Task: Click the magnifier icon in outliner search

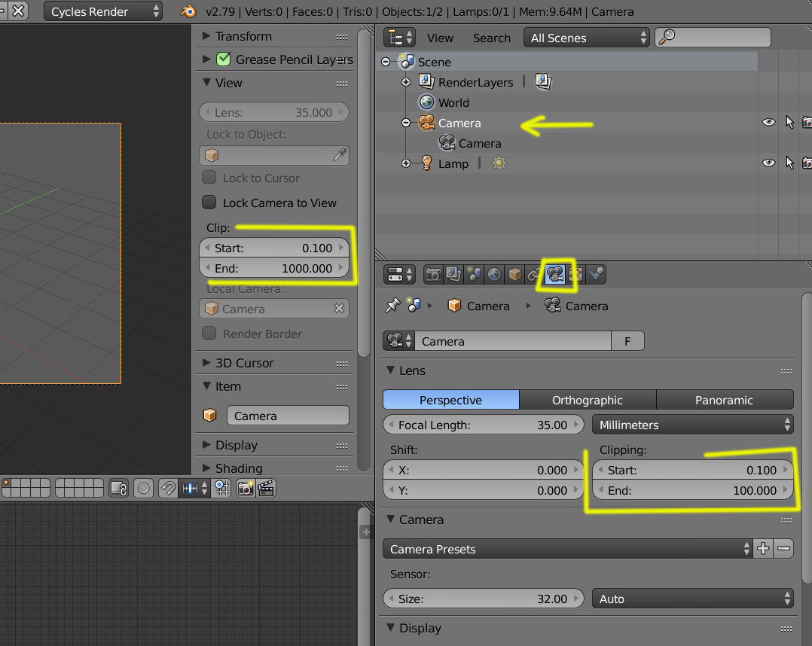Action: click(667, 38)
